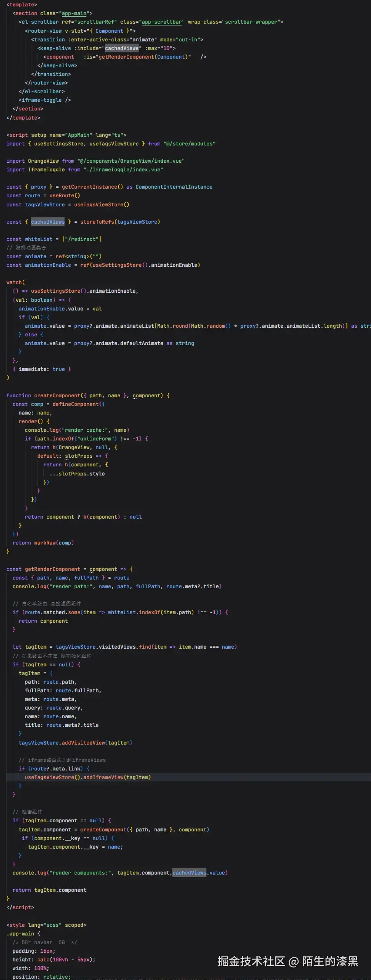Click the iframe-toggle tag in template

click(45, 100)
